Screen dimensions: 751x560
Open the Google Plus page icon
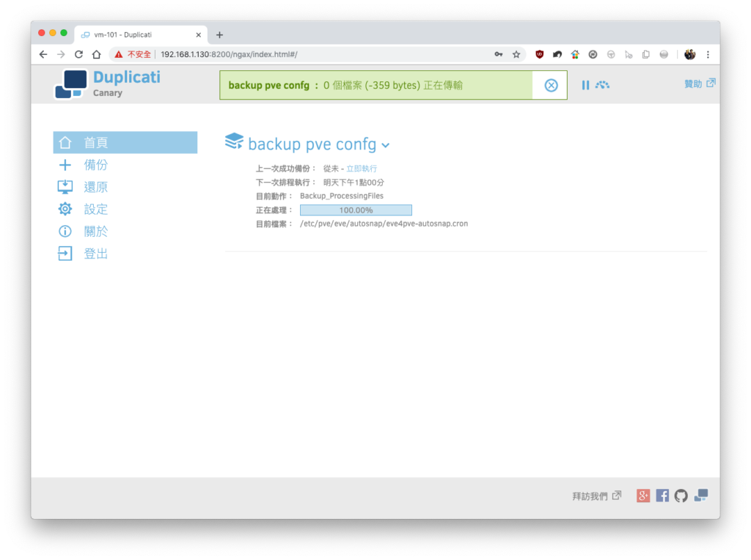[643, 495]
